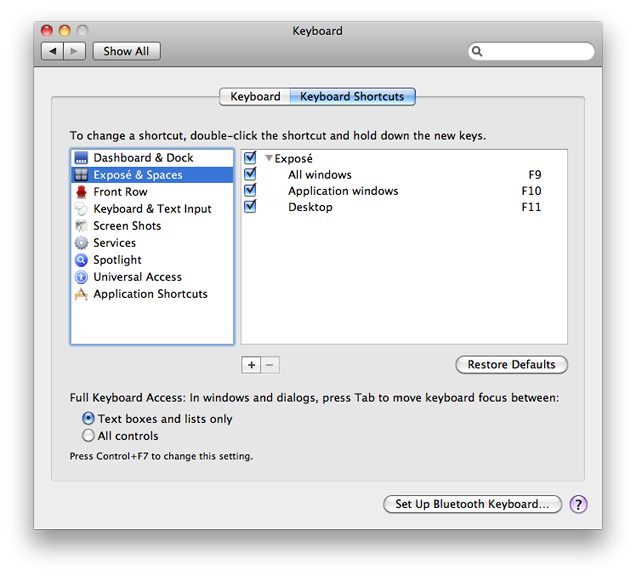Go forward with the right arrow button
Screen dimensions: 636x576
[74, 51]
